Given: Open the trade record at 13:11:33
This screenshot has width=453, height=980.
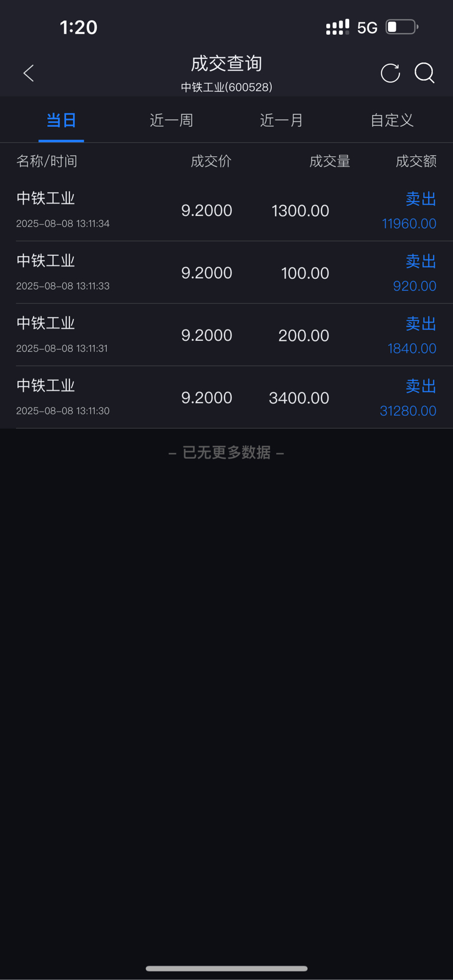Looking at the screenshot, I should (226, 272).
